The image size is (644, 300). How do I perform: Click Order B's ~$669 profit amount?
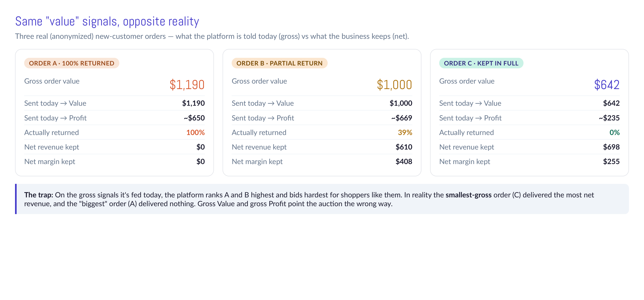point(401,118)
